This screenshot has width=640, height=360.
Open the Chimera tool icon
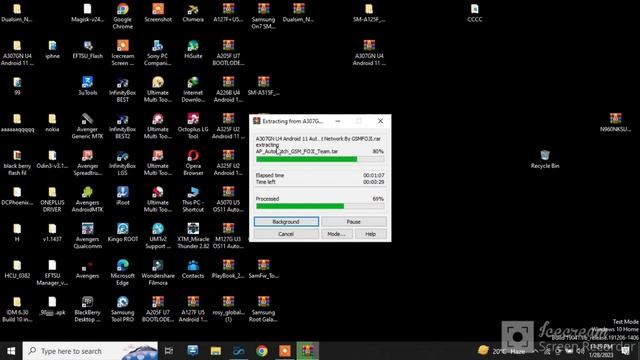193,13
